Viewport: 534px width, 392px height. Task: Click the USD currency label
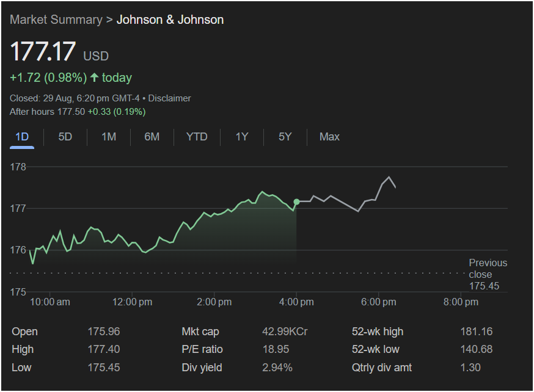coord(96,56)
